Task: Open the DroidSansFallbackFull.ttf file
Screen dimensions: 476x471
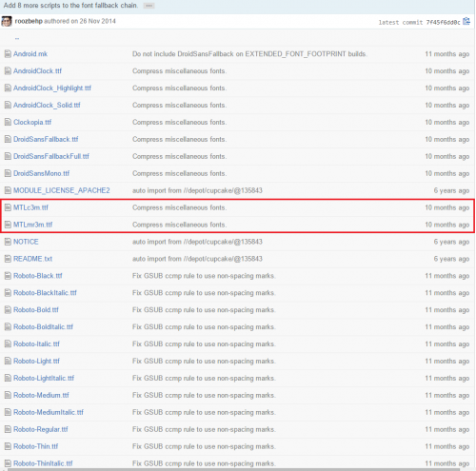Action: pos(51,156)
